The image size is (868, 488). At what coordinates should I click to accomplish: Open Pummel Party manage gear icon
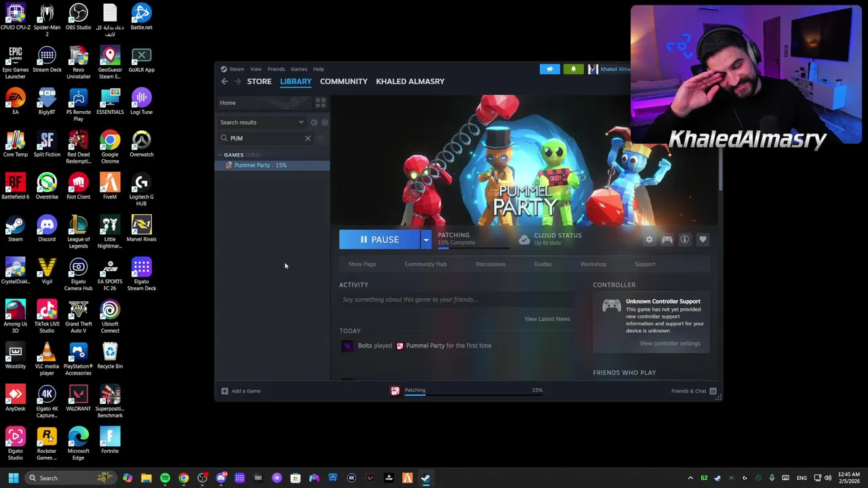pyautogui.click(x=649, y=239)
